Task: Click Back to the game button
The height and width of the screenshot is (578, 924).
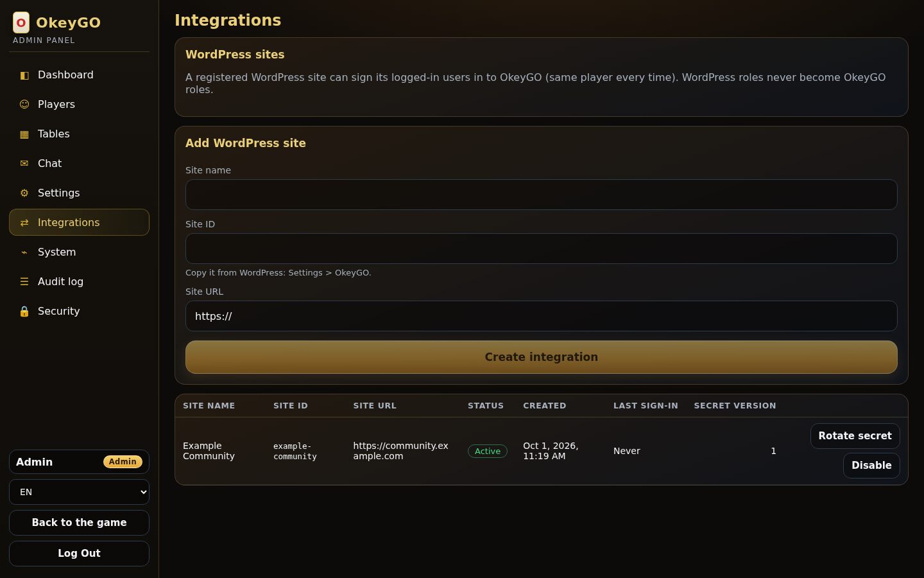Action: click(79, 523)
